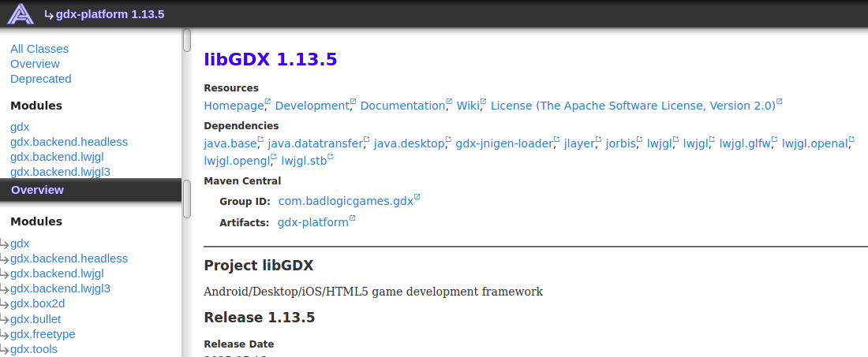Click the external-link icon after Development
Viewport: 868px width, 357px height.
click(353, 102)
